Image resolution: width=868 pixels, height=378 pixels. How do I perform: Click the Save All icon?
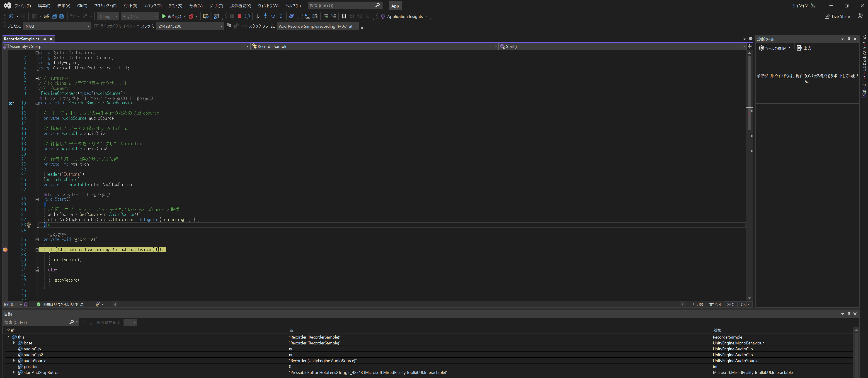coord(62,16)
